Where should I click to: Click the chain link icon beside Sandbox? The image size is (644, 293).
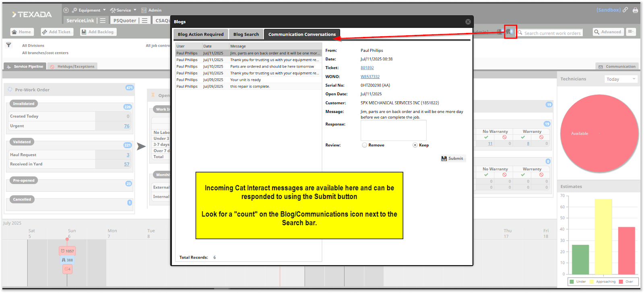tap(625, 10)
